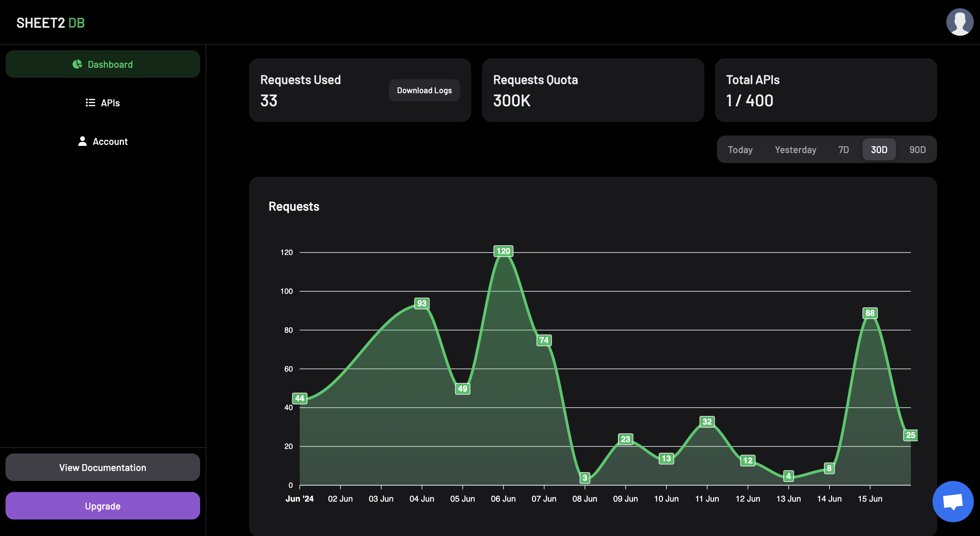Click the Total APIs card

point(826,90)
